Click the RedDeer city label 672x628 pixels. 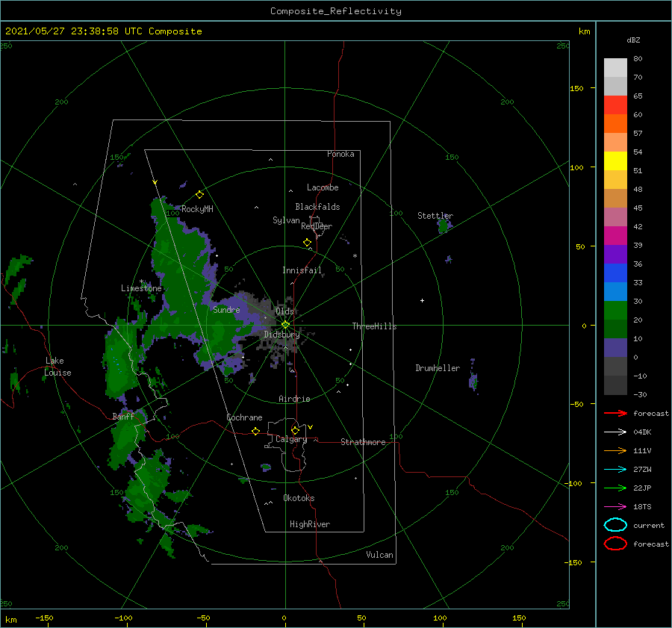pos(317,226)
